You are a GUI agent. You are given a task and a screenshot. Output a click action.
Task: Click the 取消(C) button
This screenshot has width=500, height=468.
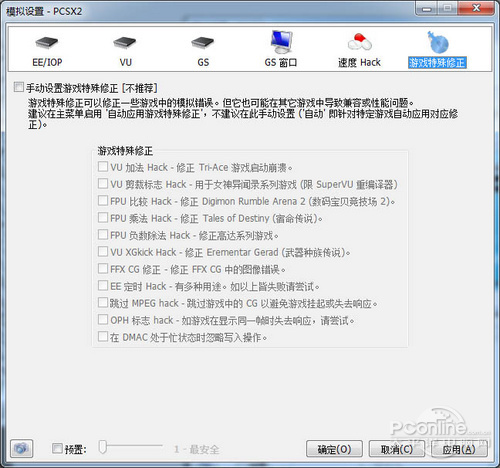397,449
